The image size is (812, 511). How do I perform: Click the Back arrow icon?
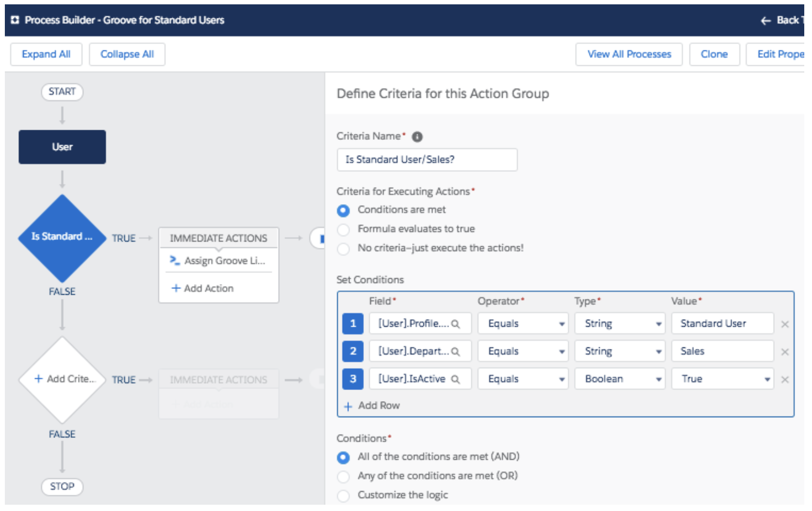click(766, 20)
